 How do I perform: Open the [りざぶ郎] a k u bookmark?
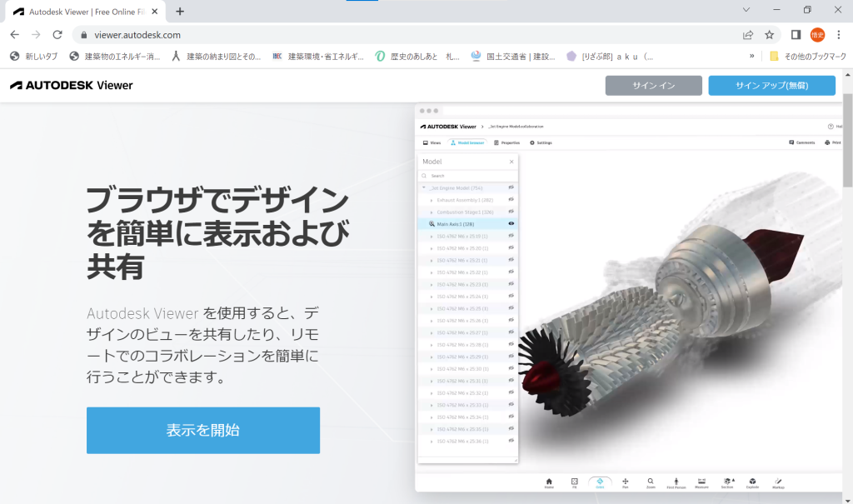(609, 56)
